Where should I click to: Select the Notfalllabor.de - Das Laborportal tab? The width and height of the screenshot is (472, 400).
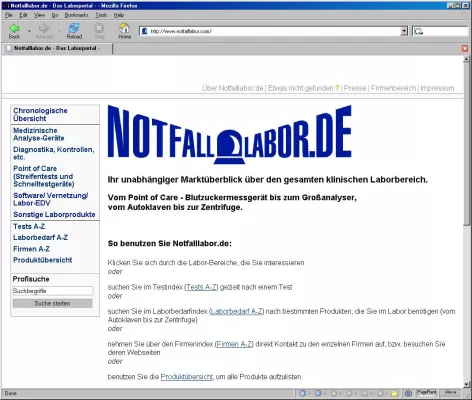57,48
